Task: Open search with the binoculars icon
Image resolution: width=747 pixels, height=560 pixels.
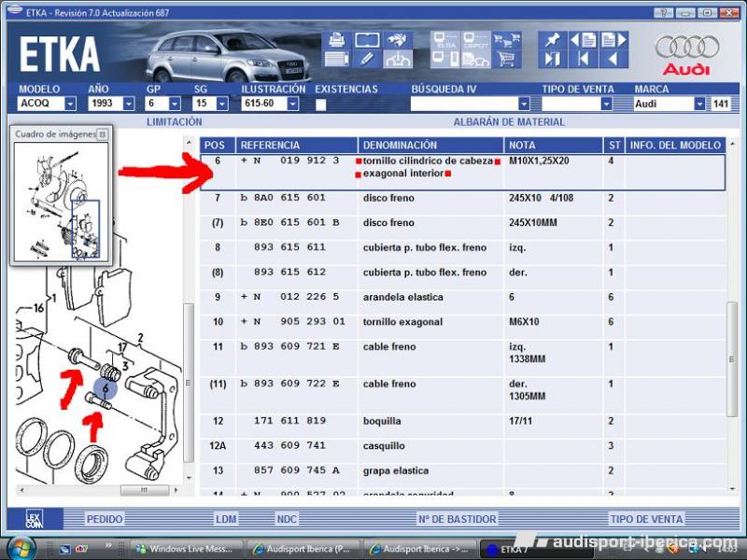Action: point(398,40)
